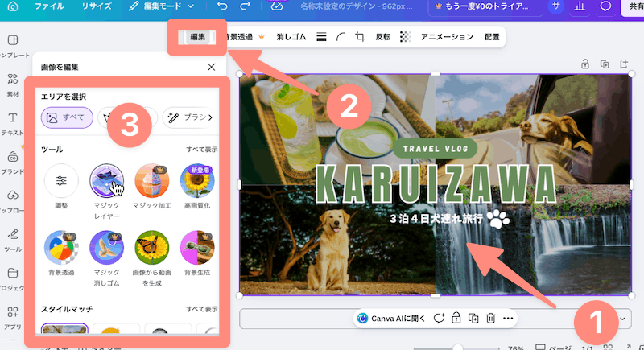Select the KARUIZAWA title text
The width and height of the screenshot is (644, 350).
(x=436, y=184)
